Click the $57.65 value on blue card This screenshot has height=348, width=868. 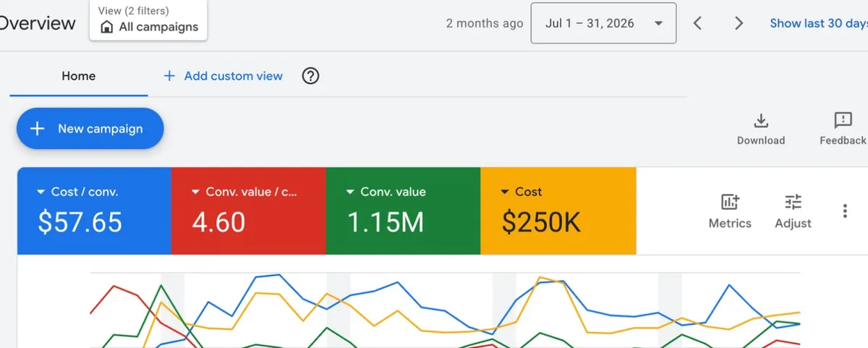tap(80, 223)
